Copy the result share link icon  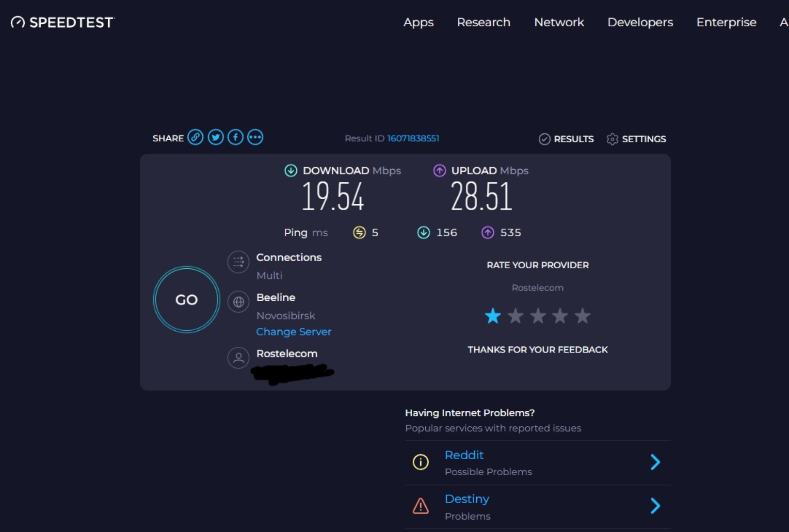[x=196, y=137]
